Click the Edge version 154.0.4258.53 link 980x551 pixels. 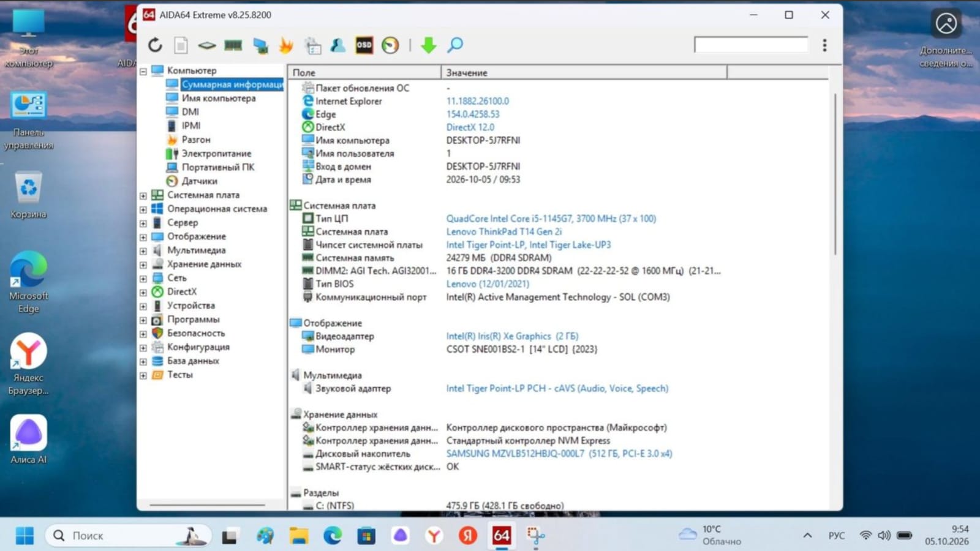(473, 114)
